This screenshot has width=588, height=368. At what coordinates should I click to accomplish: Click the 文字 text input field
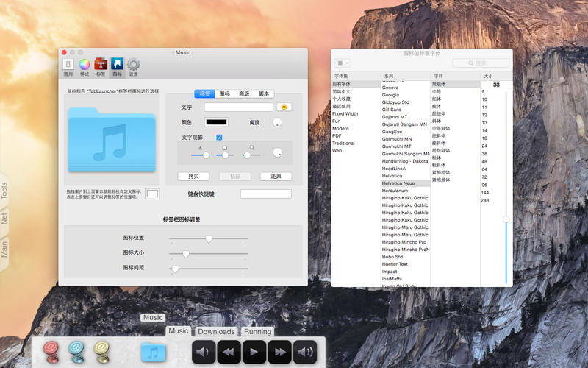pos(238,107)
